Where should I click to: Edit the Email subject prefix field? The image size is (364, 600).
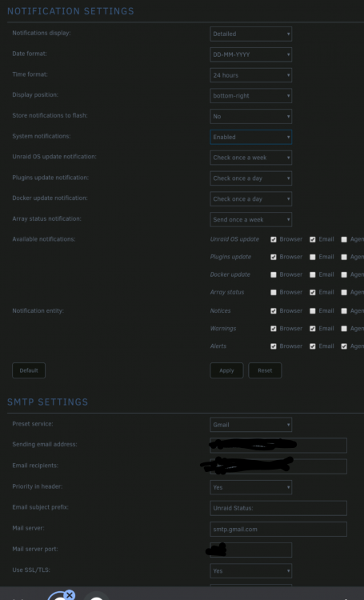tap(278, 508)
